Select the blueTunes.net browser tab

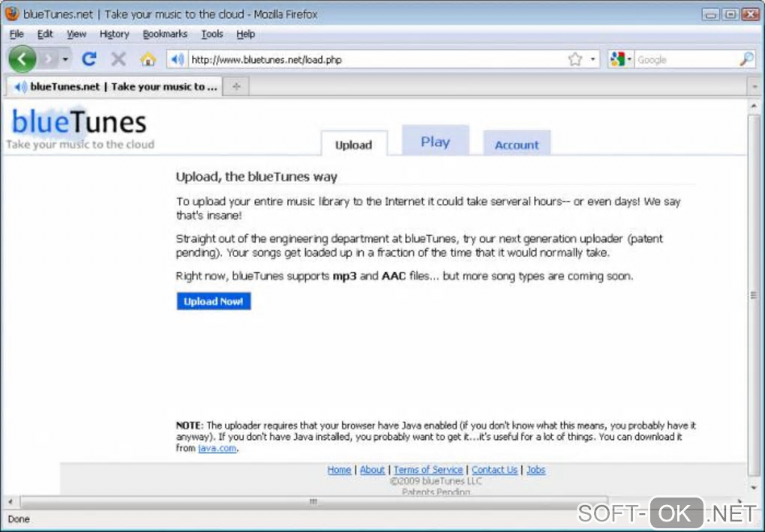[x=115, y=87]
